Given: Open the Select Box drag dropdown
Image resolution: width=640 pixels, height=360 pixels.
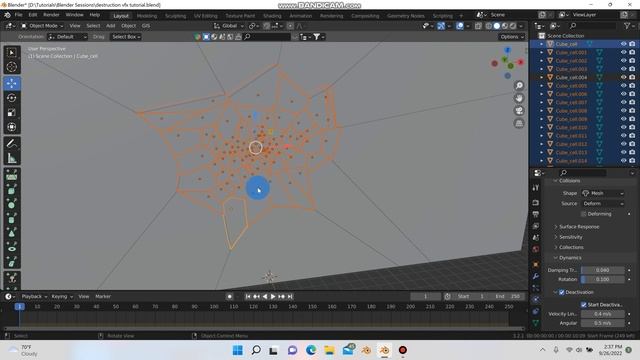Looking at the screenshot, I should (x=126, y=37).
